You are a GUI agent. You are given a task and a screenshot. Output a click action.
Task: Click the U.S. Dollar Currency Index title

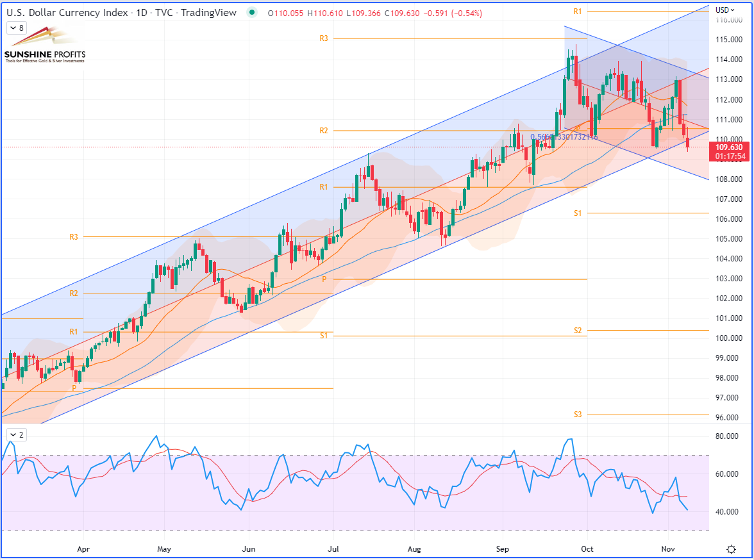(67, 13)
